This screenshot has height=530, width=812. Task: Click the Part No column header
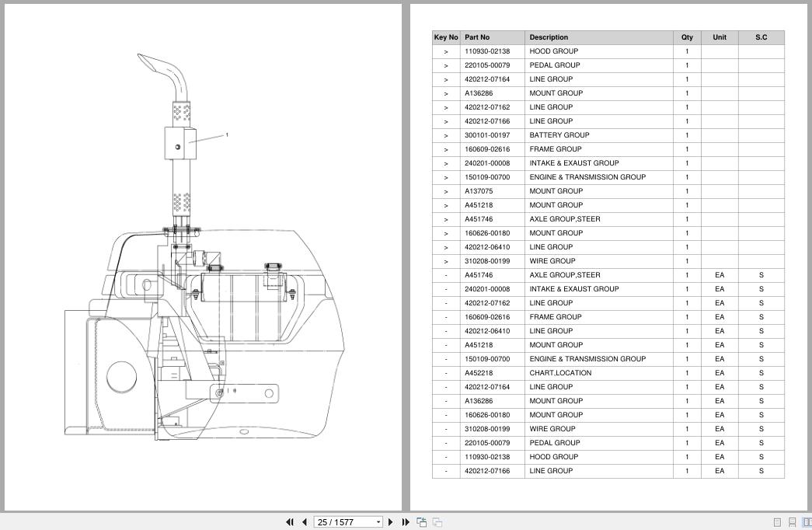tap(492, 37)
